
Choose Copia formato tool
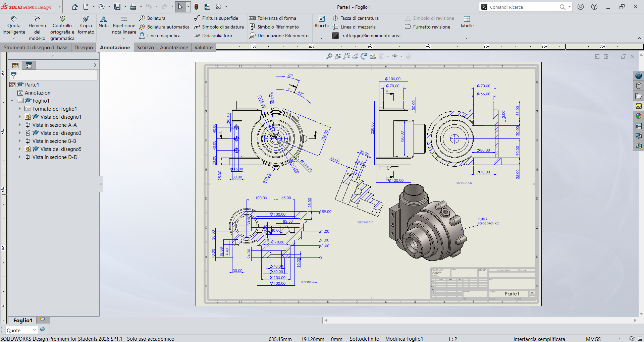(86, 25)
